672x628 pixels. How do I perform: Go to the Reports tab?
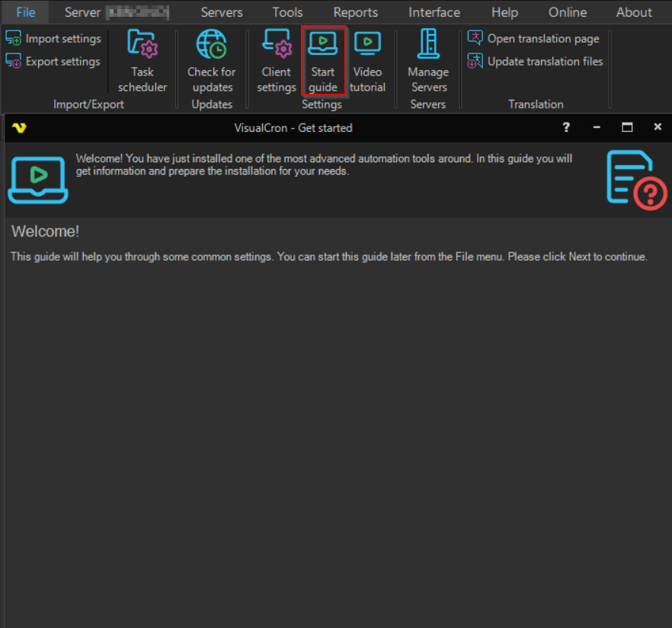[355, 12]
